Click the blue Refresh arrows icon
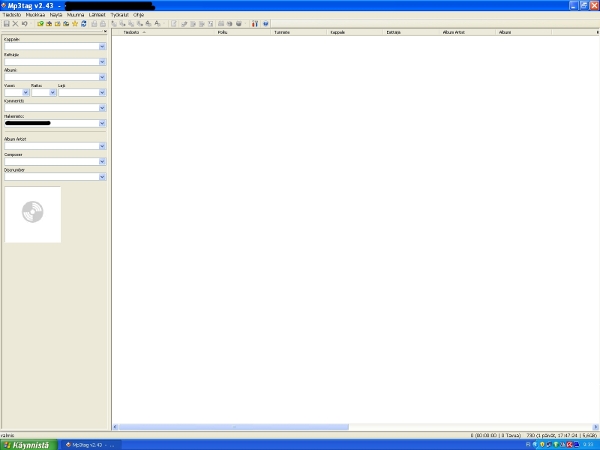Image resolution: width=600 pixels, height=450 pixels. (x=84, y=24)
